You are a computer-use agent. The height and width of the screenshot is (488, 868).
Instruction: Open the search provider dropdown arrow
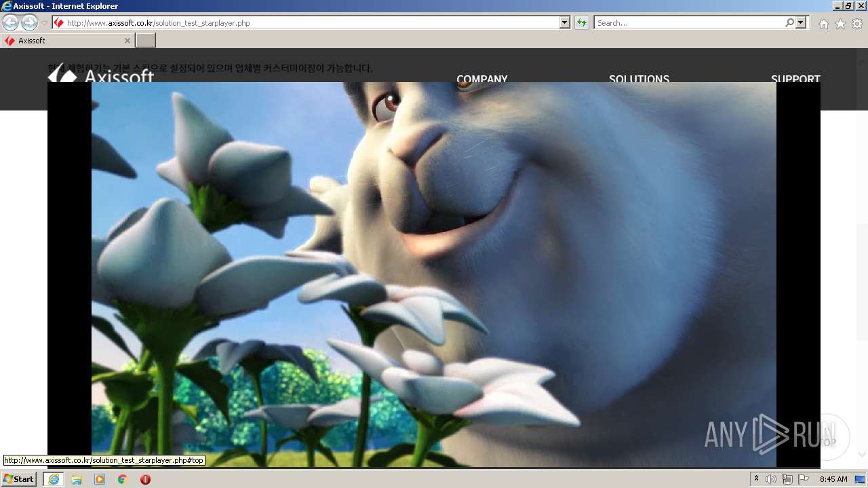point(802,23)
